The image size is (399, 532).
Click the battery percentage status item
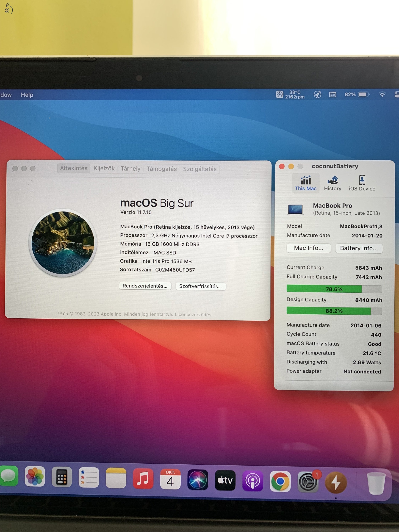[x=356, y=95]
